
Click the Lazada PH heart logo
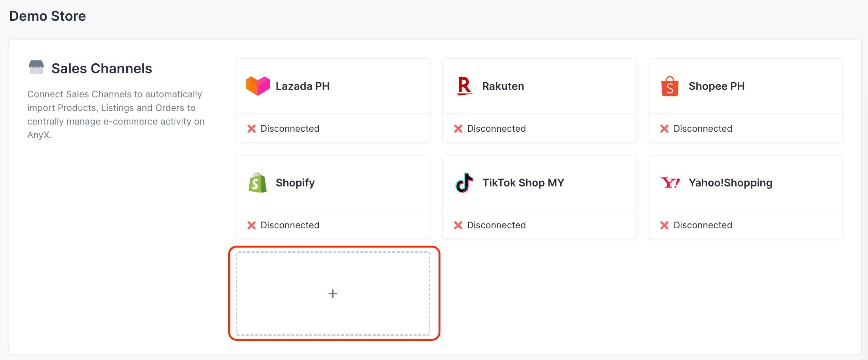coord(258,86)
